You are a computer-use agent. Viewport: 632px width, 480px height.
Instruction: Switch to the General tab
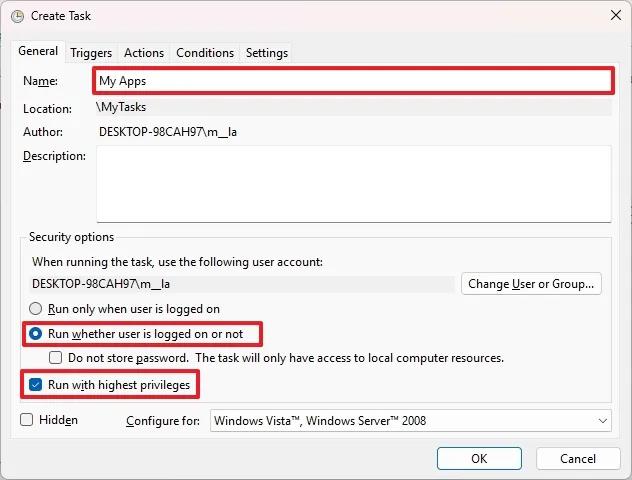(x=38, y=51)
